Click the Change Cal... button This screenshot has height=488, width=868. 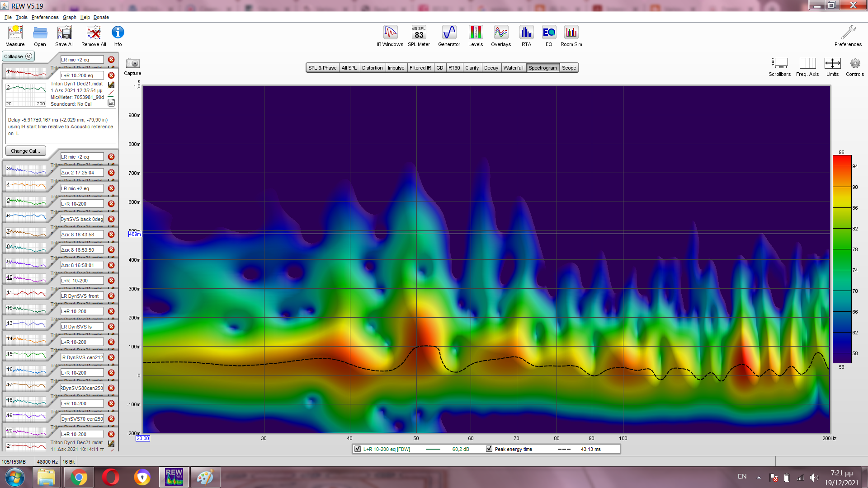[x=25, y=151]
